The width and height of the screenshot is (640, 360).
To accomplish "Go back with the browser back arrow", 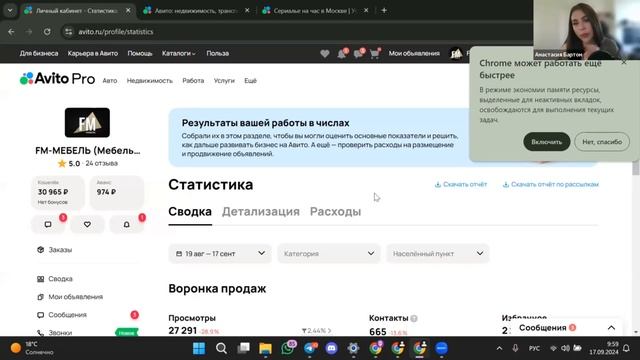I will coord(11,31).
